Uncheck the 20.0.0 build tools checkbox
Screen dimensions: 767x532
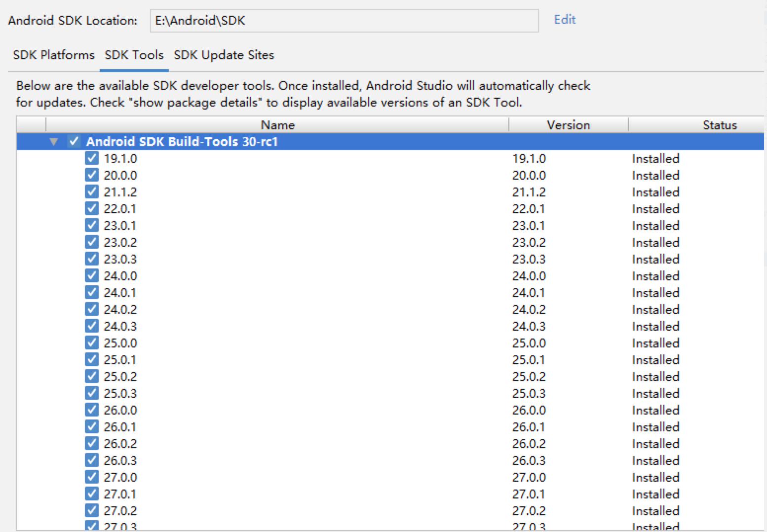pyautogui.click(x=91, y=175)
